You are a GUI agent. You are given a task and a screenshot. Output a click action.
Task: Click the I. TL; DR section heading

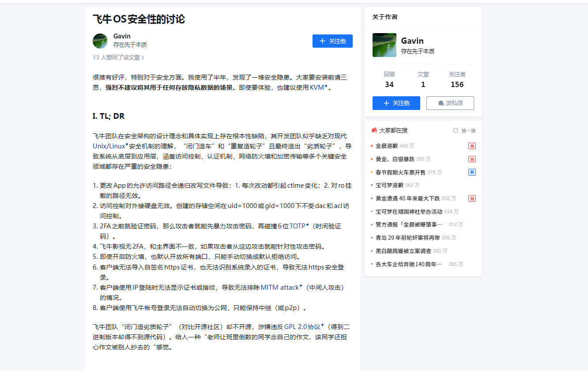(x=109, y=116)
